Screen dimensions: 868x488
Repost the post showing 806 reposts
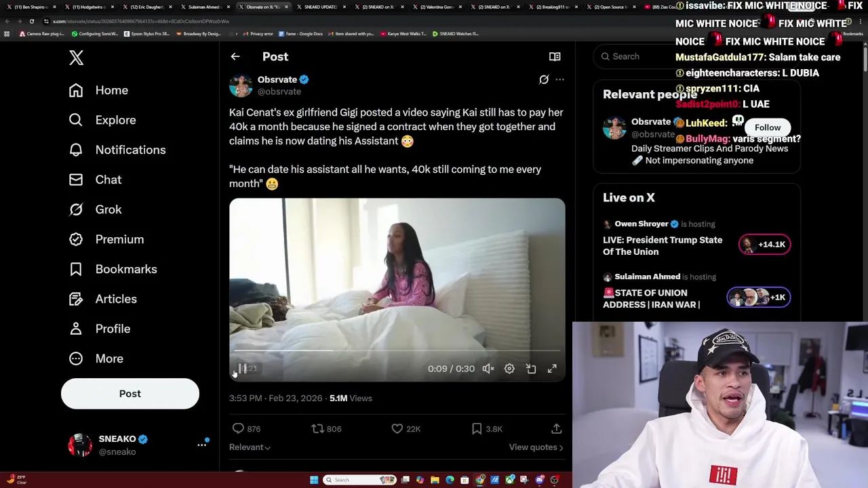click(326, 428)
